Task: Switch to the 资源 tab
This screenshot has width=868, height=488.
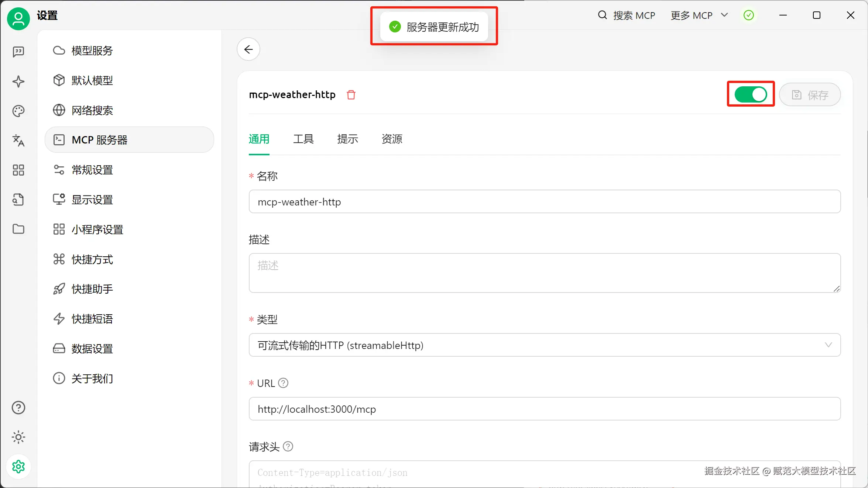Action: pyautogui.click(x=392, y=139)
